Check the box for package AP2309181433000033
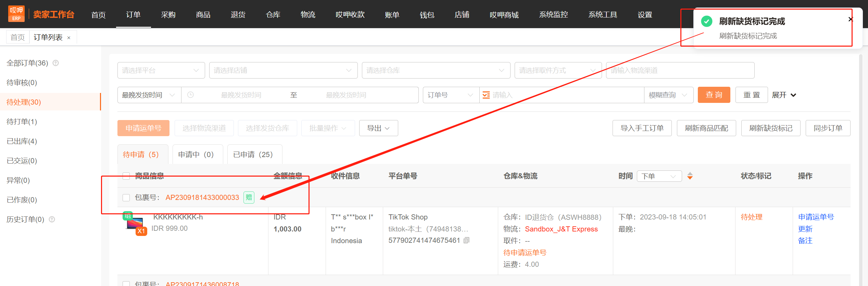Image resolution: width=868 pixels, height=286 pixels. point(126,198)
